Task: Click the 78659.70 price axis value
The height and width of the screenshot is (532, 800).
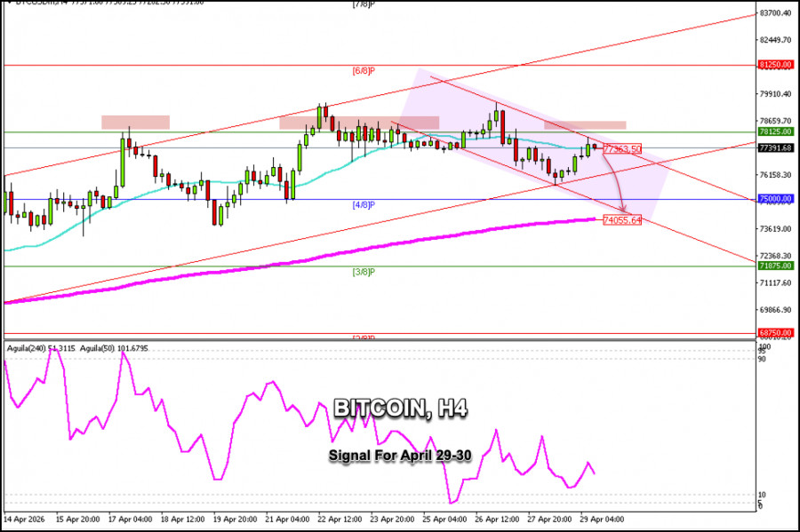Action: pyautogui.click(x=775, y=121)
